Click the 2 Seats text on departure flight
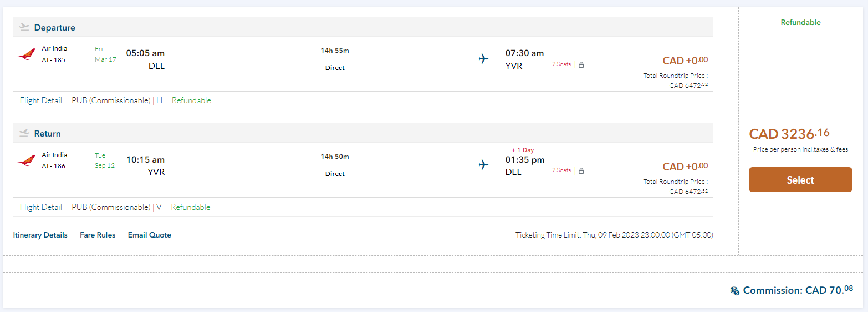This screenshot has width=868, height=312. tap(561, 64)
